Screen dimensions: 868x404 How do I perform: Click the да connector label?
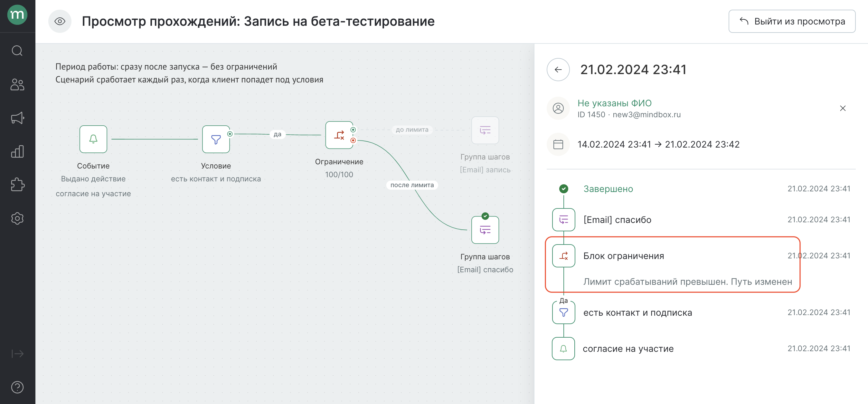pyautogui.click(x=277, y=134)
